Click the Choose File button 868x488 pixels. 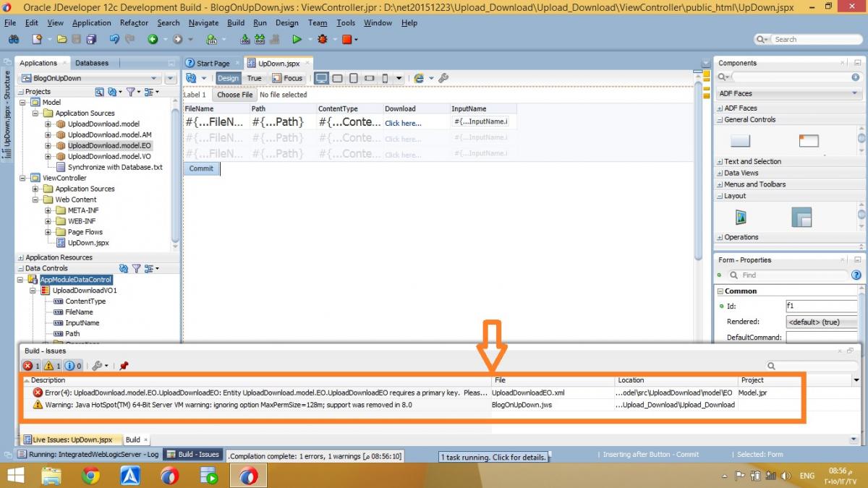234,95
